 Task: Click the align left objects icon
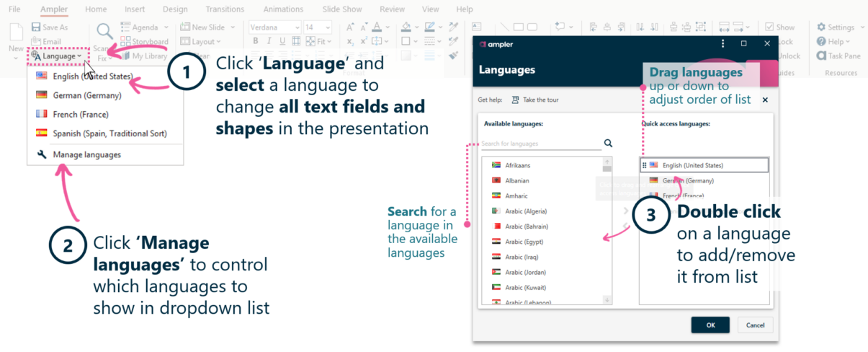[x=594, y=27]
